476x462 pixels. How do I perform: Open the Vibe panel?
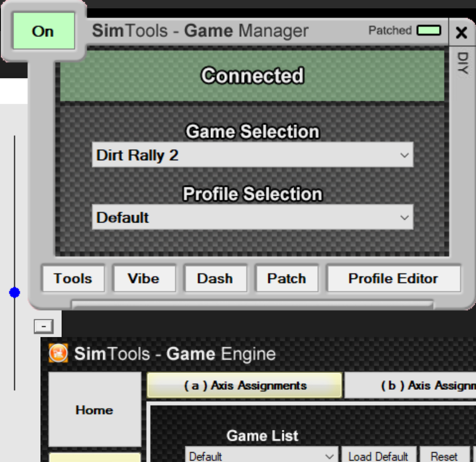(144, 279)
